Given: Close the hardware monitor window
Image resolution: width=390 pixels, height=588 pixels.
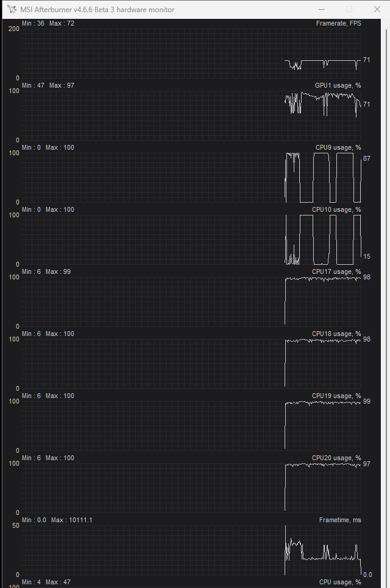Looking at the screenshot, I should (x=377, y=9).
